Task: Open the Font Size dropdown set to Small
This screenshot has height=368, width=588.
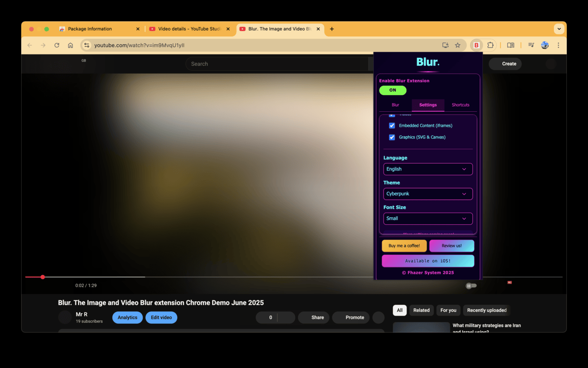Action: coord(428,218)
